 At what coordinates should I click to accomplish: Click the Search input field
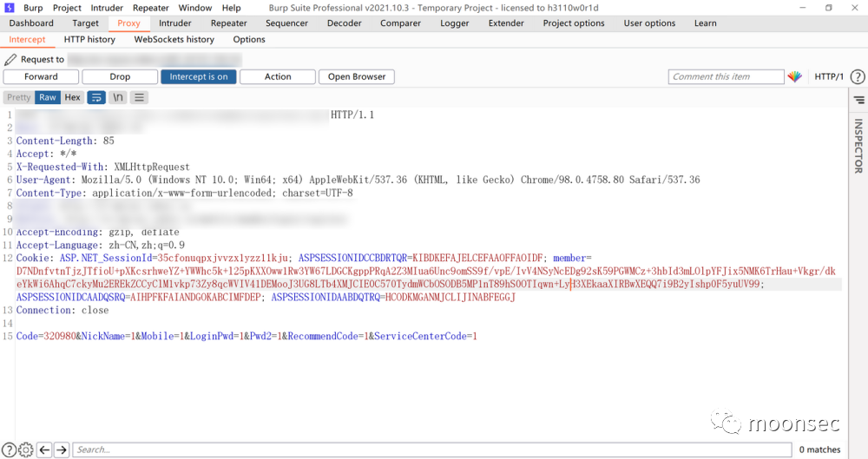point(432,449)
